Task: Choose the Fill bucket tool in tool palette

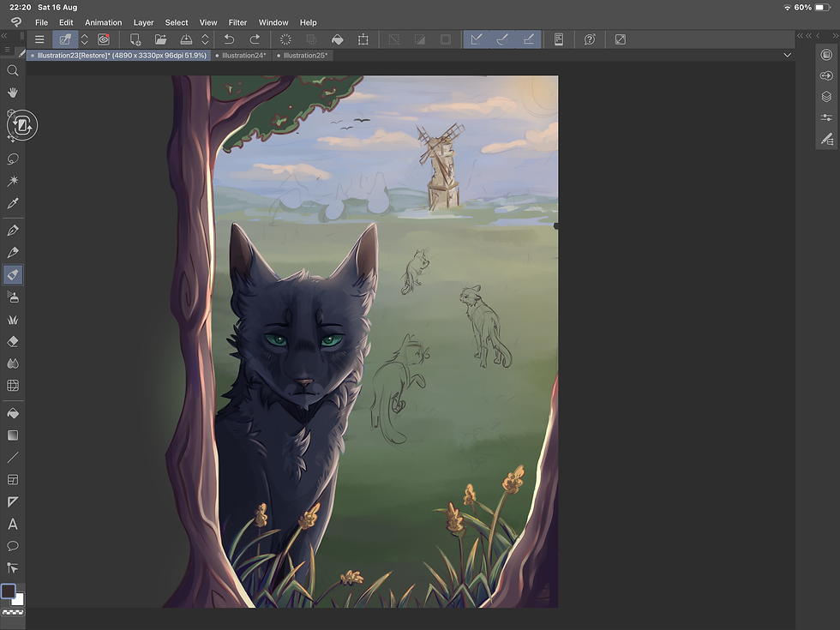Action: 13,413
